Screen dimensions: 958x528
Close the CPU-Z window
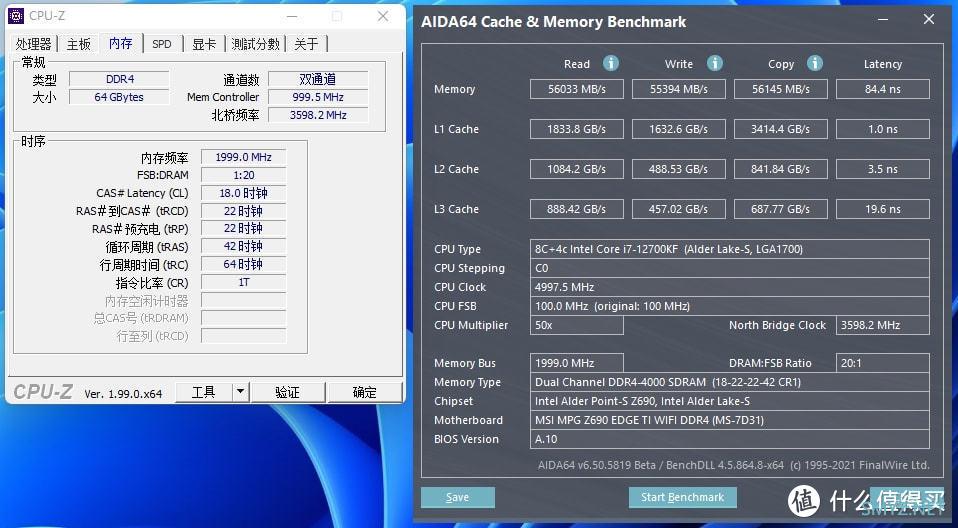[x=383, y=16]
